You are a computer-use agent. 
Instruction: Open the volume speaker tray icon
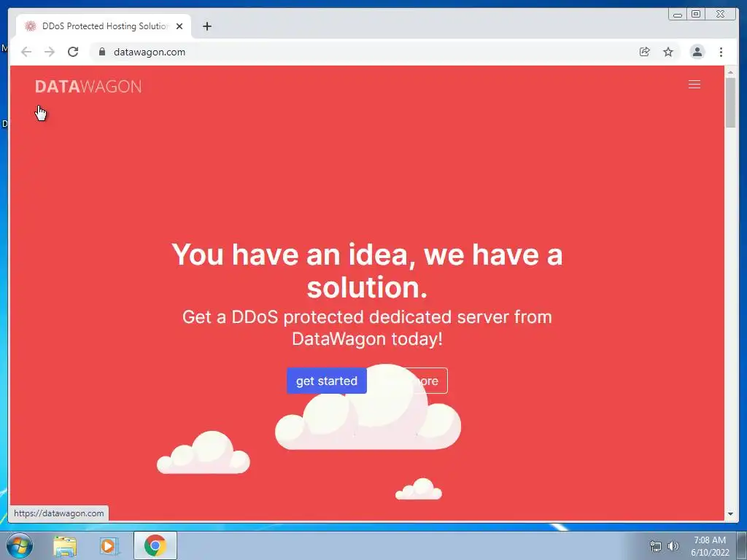coord(673,546)
